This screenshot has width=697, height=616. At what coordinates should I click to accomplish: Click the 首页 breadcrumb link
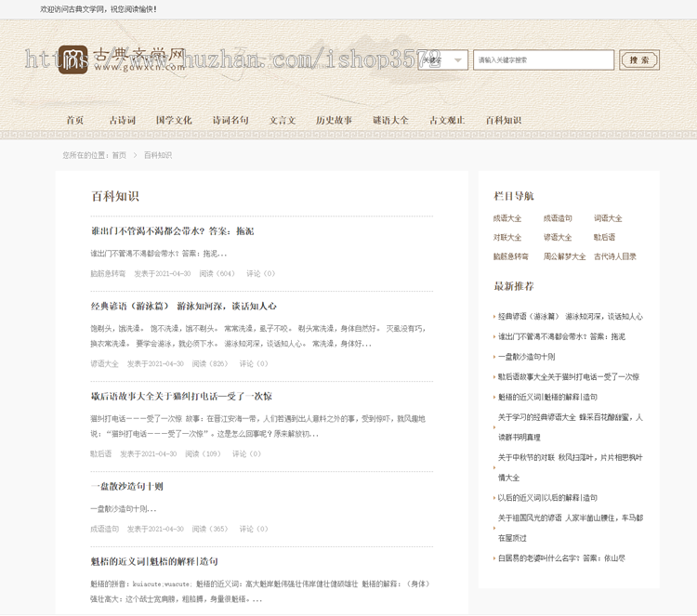[x=119, y=155]
